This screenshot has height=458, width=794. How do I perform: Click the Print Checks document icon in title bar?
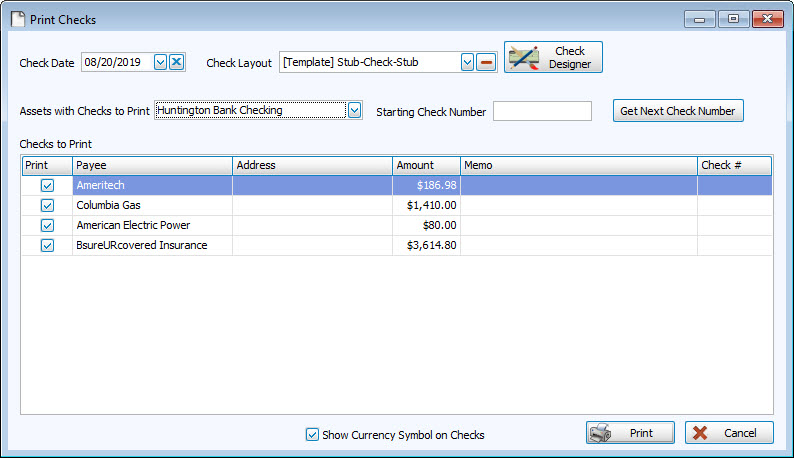(16, 19)
